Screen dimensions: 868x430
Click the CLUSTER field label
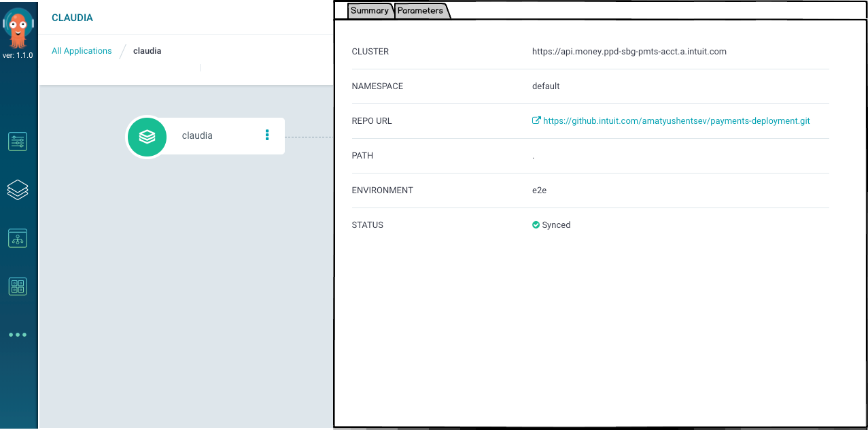(370, 52)
